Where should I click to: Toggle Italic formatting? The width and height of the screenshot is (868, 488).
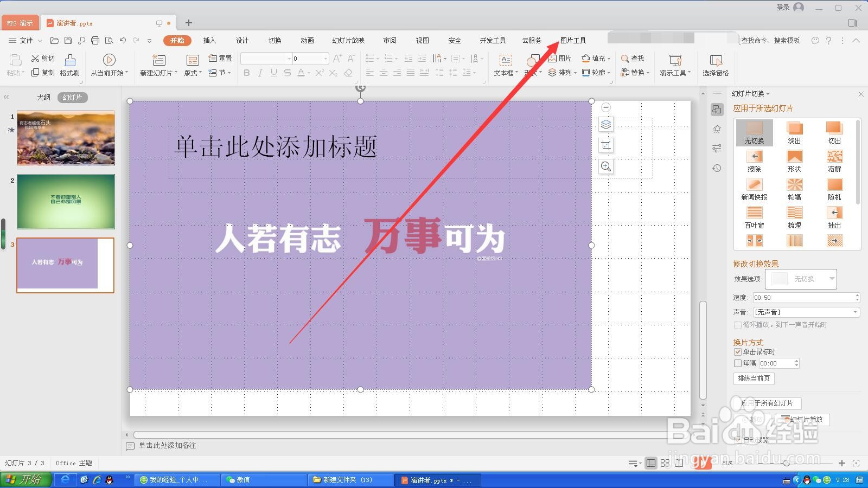[260, 73]
